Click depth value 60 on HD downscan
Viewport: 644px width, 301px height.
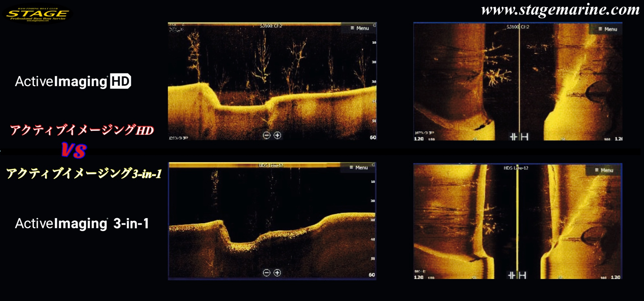[x=373, y=137]
